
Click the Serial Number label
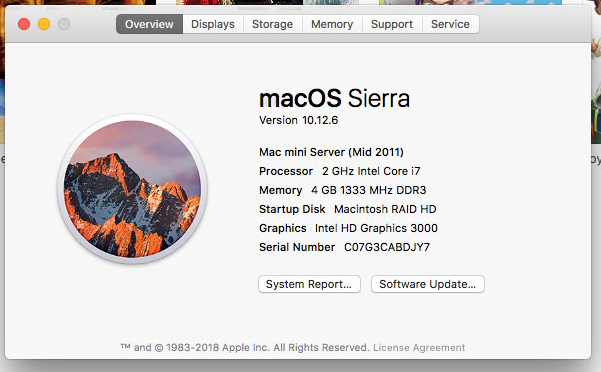(297, 247)
